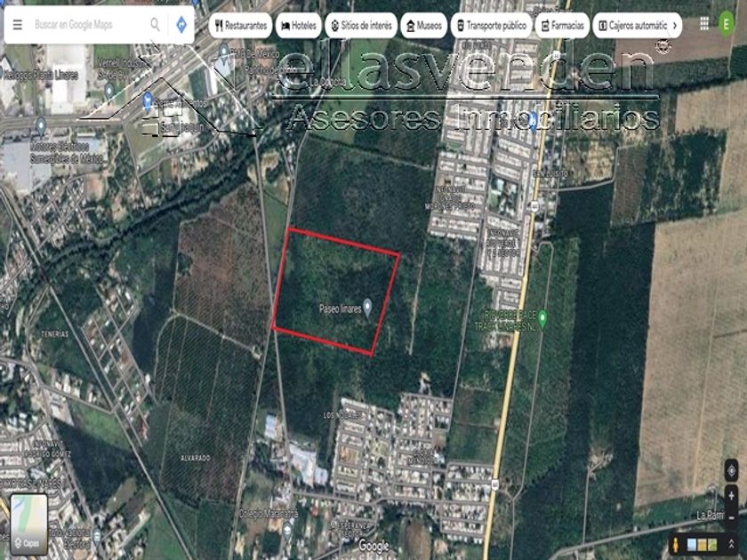
Task: Open the Google Maps hamburger menu
Action: [x=18, y=24]
